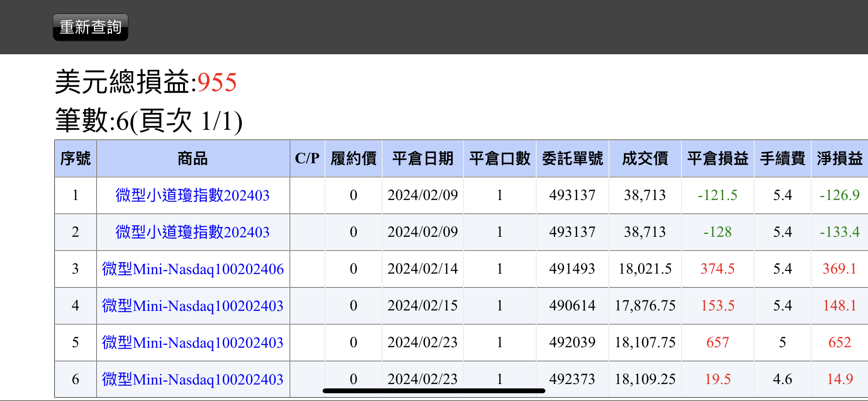
Task: Click close date 2024/02/15
Action: (423, 306)
